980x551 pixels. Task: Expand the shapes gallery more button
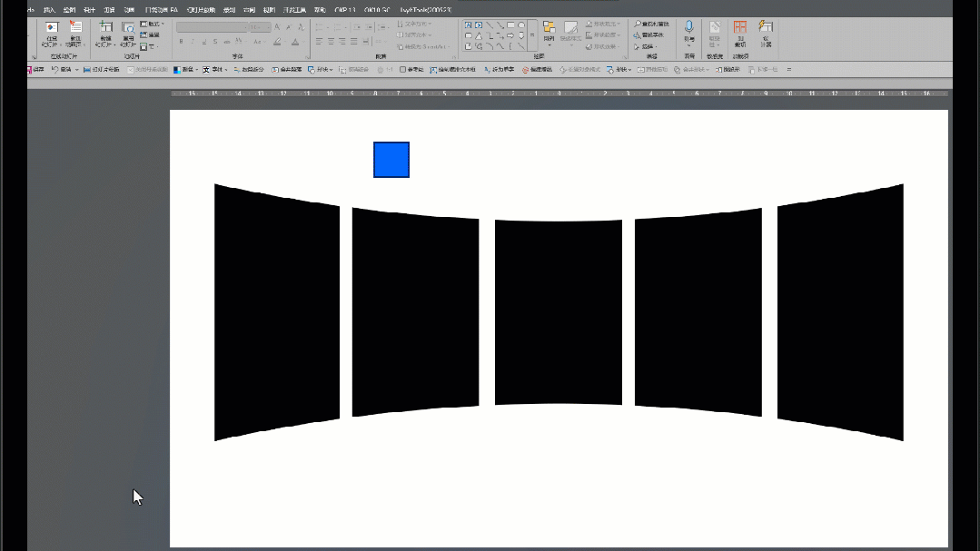[532, 35]
